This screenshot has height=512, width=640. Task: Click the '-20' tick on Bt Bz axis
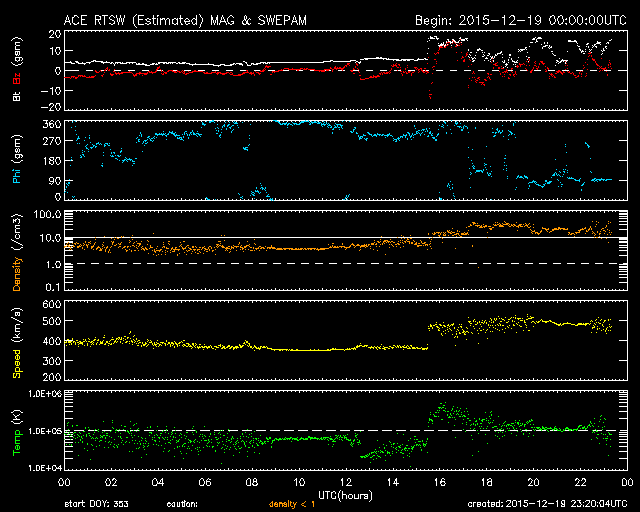51,107
